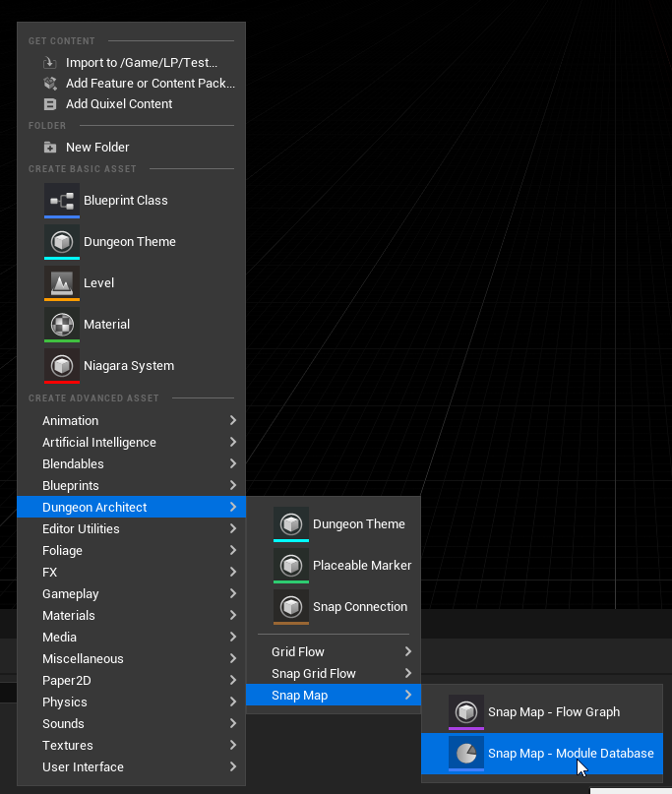The height and width of the screenshot is (794, 672).
Task: Choose the basic asset Dungeon Theme label
Action: pyautogui.click(x=130, y=242)
